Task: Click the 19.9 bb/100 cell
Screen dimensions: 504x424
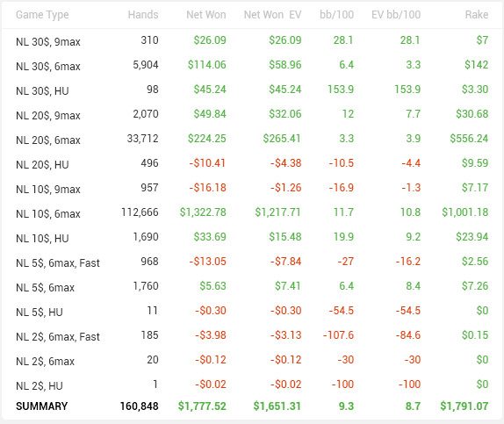Action: coord(343,237)
